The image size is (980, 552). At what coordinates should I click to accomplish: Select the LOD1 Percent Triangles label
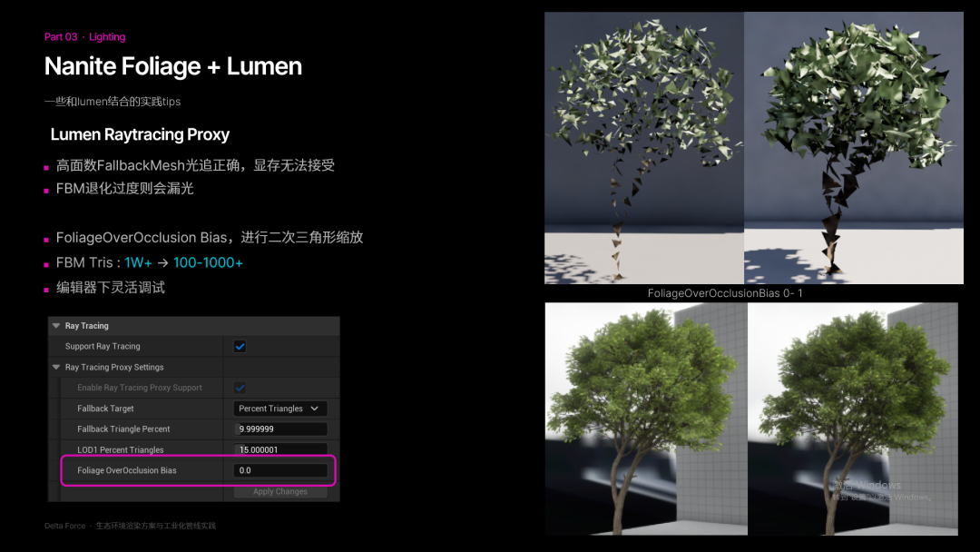121,449
